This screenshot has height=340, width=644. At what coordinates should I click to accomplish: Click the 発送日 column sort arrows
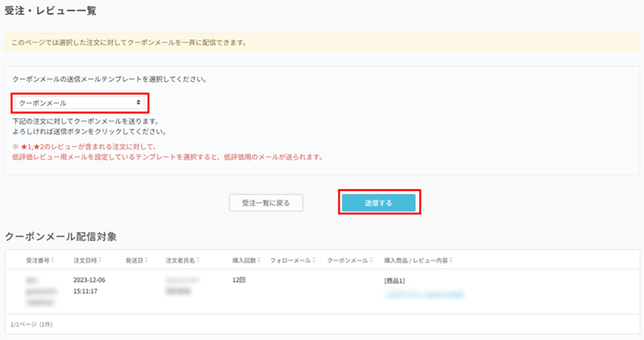tap(148, 260)
